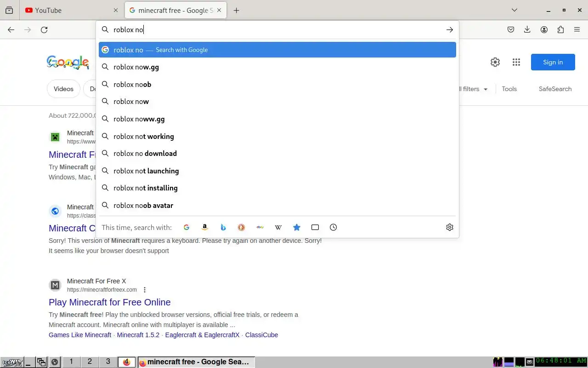The image size is (588, 368).
Task: Open the Play Minecraft for Free Online link
Action: (x=110, y=302)
